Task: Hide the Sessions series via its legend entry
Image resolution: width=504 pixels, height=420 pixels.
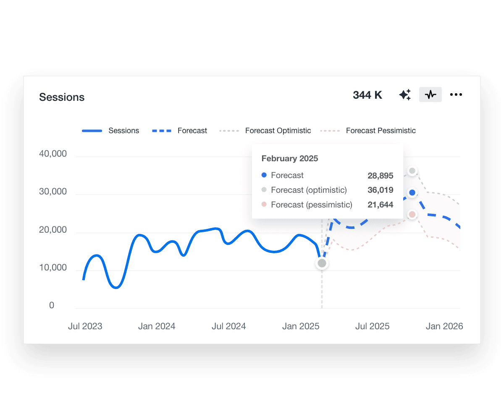Action: click(110, 131)
